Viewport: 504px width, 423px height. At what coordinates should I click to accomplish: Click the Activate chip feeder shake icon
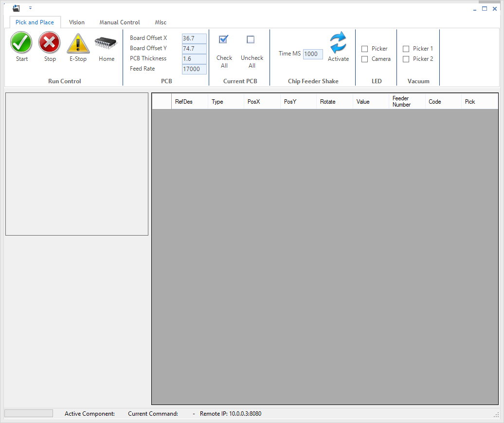coord(338,42)
